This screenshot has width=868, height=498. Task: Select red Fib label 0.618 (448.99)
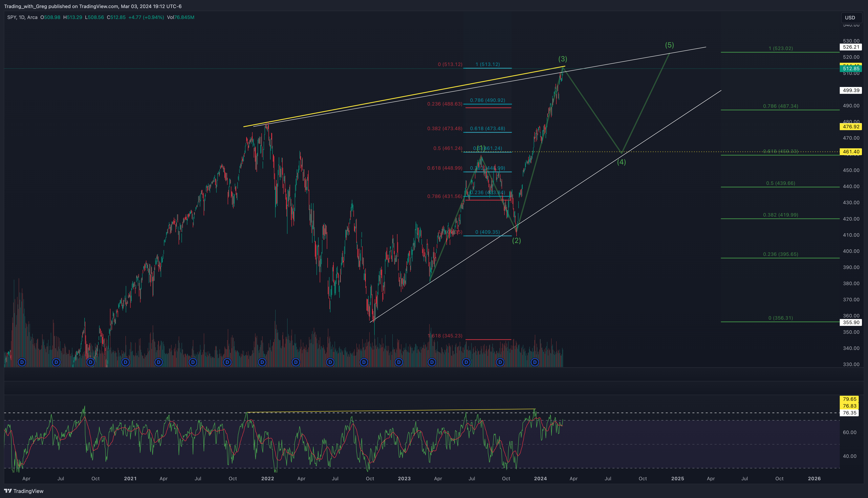pyautogui.click(x=444, y=168)
